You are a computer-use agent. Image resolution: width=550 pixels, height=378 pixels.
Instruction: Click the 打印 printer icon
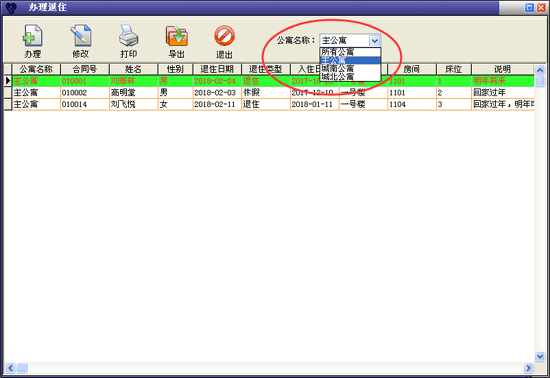point(129,36)
